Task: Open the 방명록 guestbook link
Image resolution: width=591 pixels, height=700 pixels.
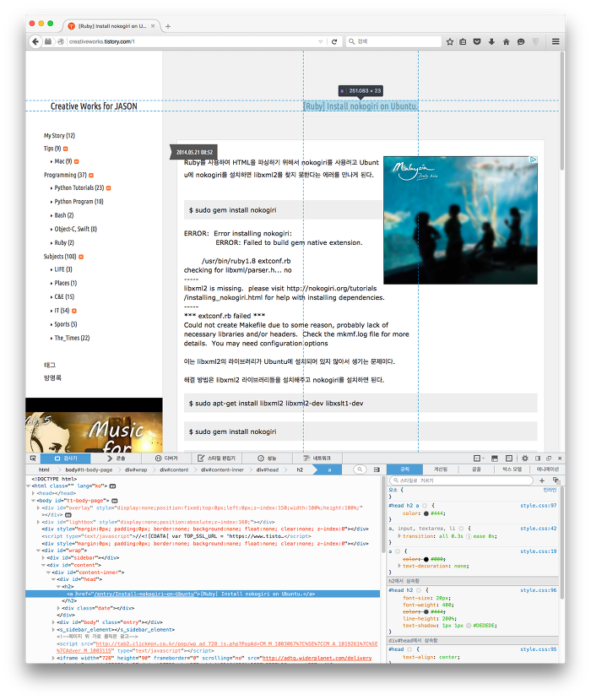Action: [52, 378]
